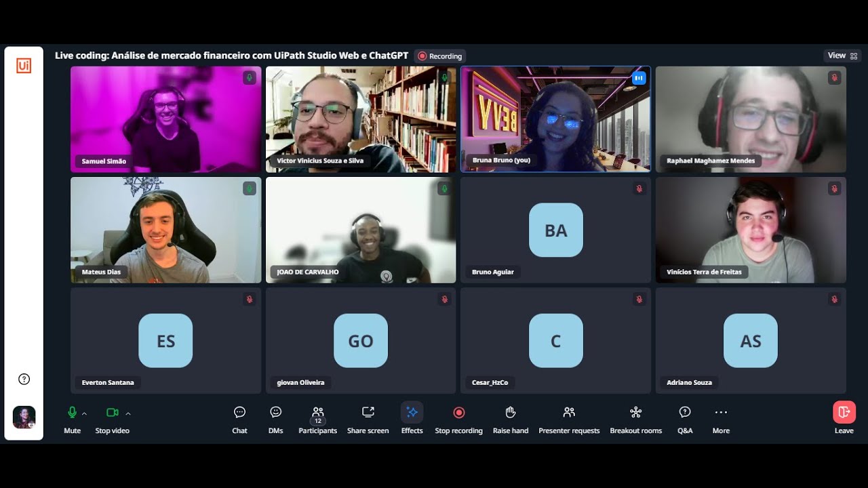The image size is (868, 488).
Task: Click the GO avatar of giovan Oliveira
Action: tap(361, 340)
